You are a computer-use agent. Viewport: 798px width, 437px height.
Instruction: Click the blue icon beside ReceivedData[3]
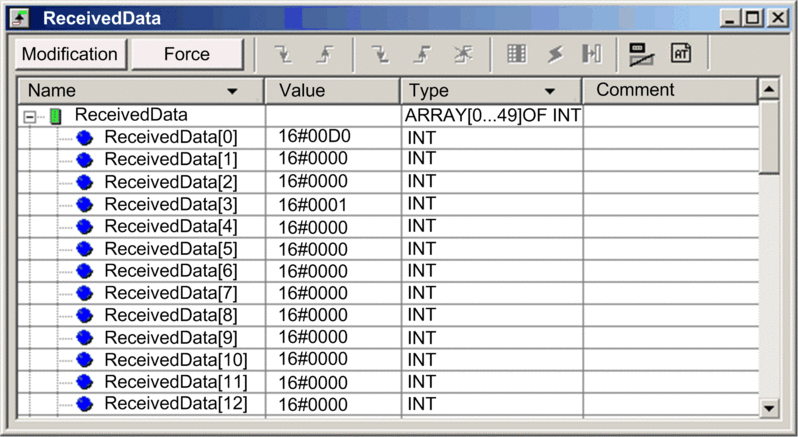85,204
